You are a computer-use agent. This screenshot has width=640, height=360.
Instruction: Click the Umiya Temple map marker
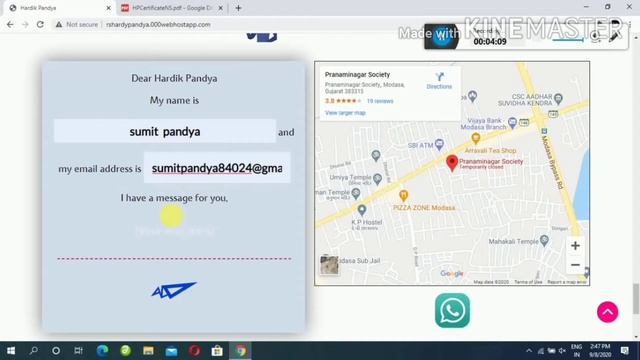[378, 178]
